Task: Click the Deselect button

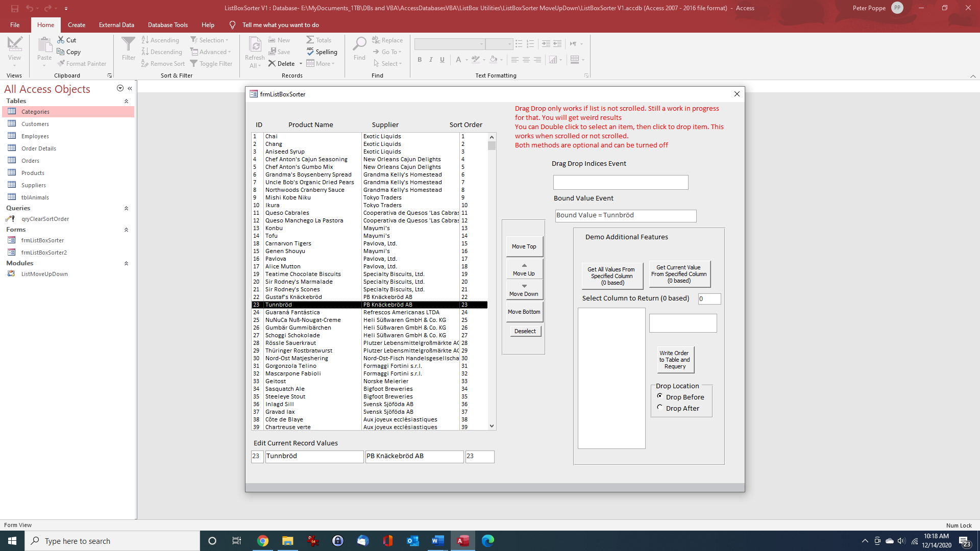Action: (x=525, y=331)
